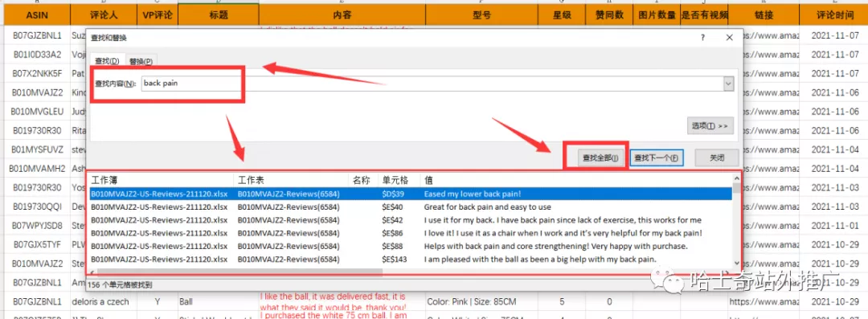Expand the search content dropdown arrow

[729, 84]
